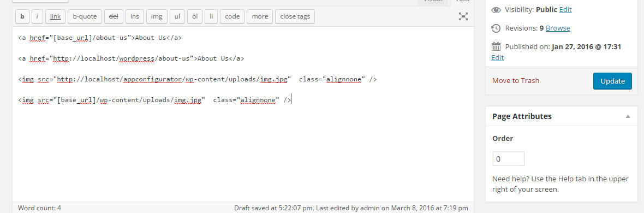Place cursor in line with localhost/wordpress/about-us link
The height and width of the screenshot is (213, 644).
[131, 58]
